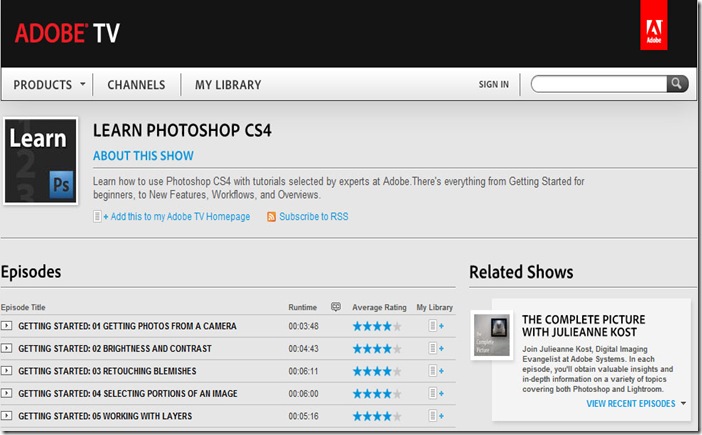Click the RSS feed icon
The height and width of the screenshot is (435, 702).
pyautogui.click(x=271, y=217)
